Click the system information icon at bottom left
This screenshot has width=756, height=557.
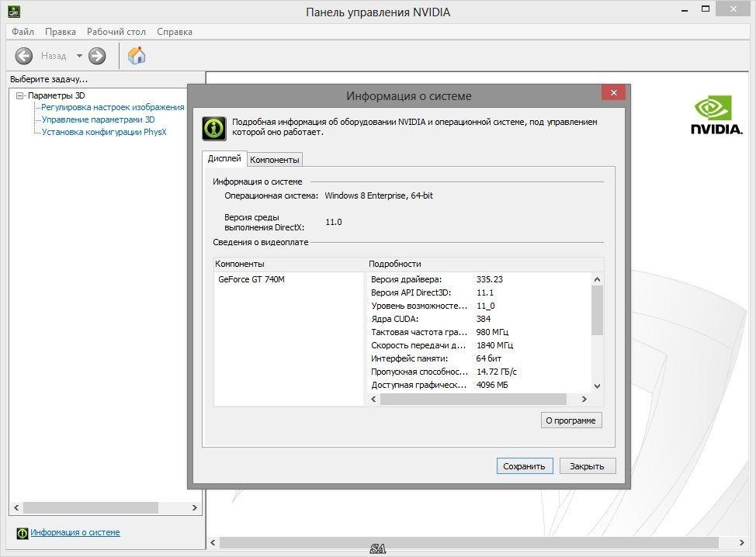(x=23, y=533)
